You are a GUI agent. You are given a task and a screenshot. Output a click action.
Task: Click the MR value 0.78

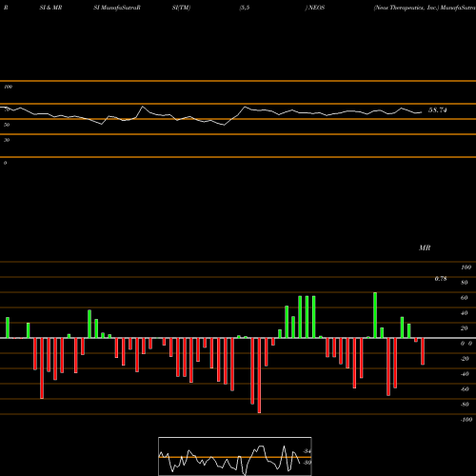point(441,279)
